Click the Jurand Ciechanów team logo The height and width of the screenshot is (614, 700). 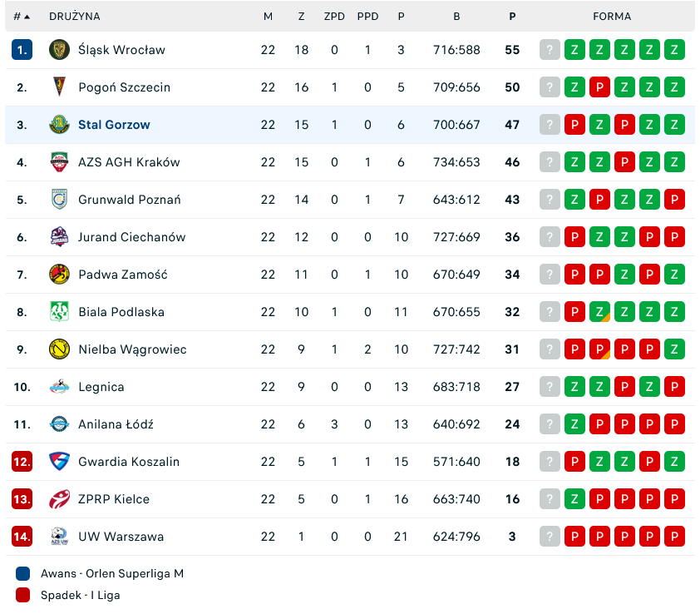pyautogui.click(x=59, y=237)
